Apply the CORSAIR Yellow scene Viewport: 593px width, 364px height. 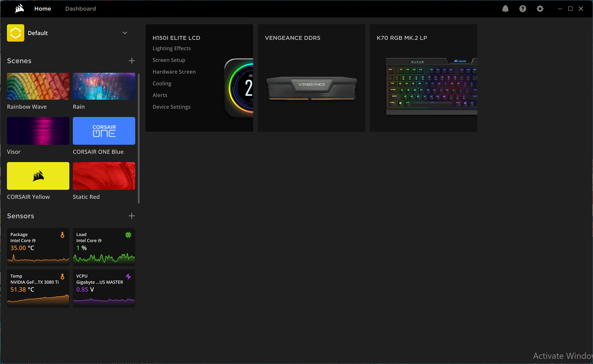(38, 176)
